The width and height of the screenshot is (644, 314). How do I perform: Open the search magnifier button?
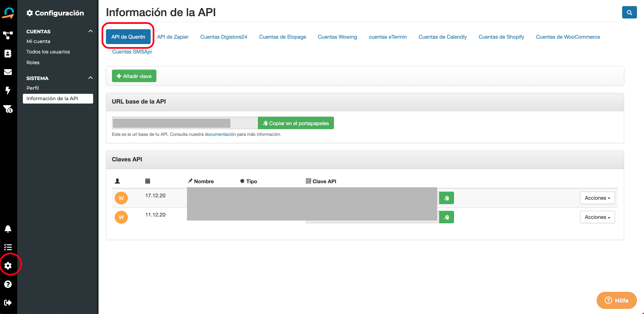point(629,12)
